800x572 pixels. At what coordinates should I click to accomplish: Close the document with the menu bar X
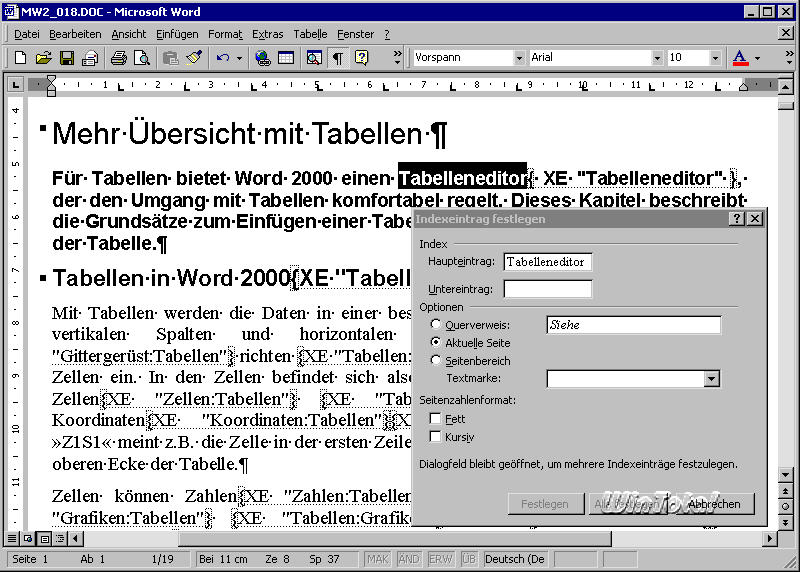[x=786, y=33]
